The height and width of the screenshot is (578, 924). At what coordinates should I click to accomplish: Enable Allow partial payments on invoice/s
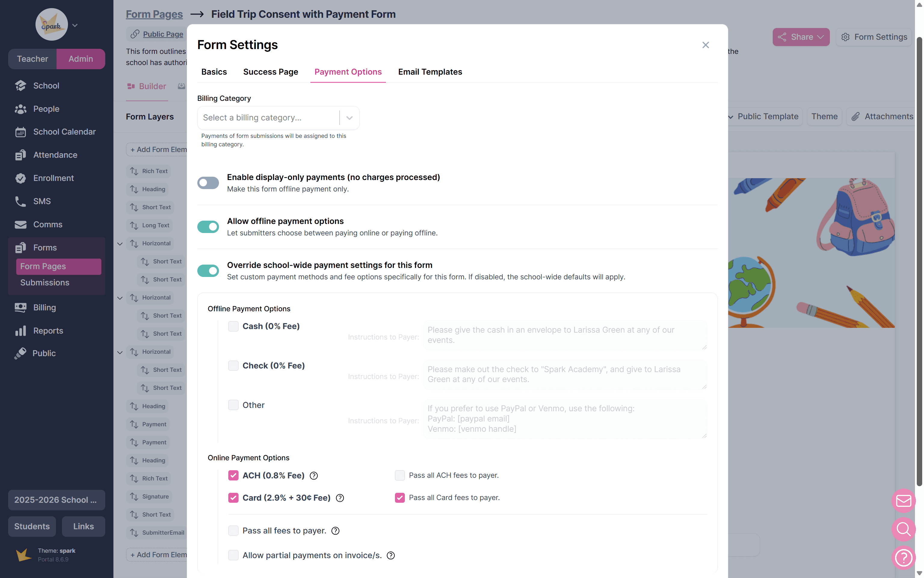pyautogui.click(x=233, y=555)
